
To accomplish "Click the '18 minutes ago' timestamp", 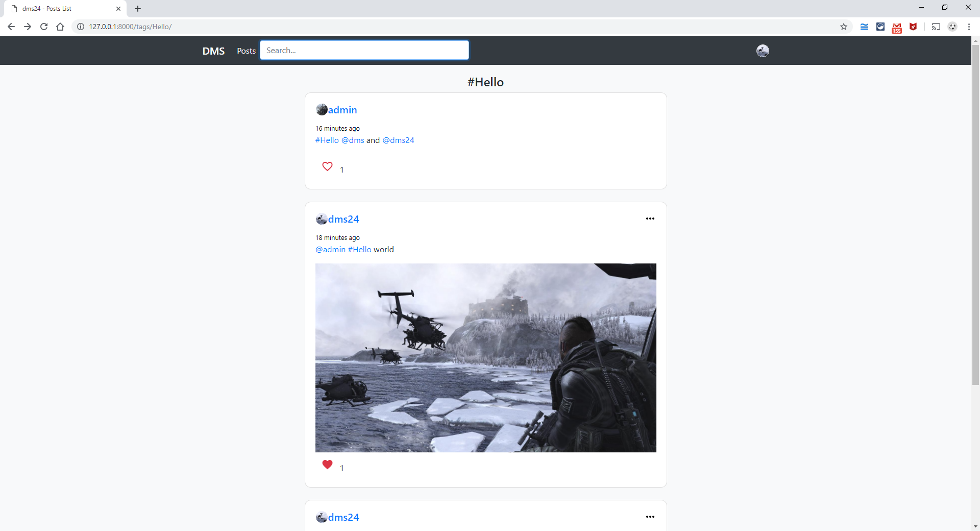I will pyautogui.click(x=337, y=238).
